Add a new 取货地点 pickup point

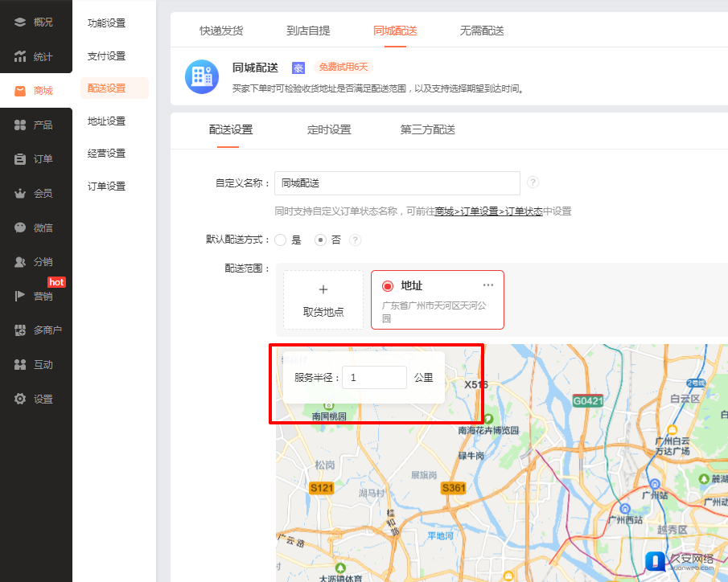click(x=323, y=299)
